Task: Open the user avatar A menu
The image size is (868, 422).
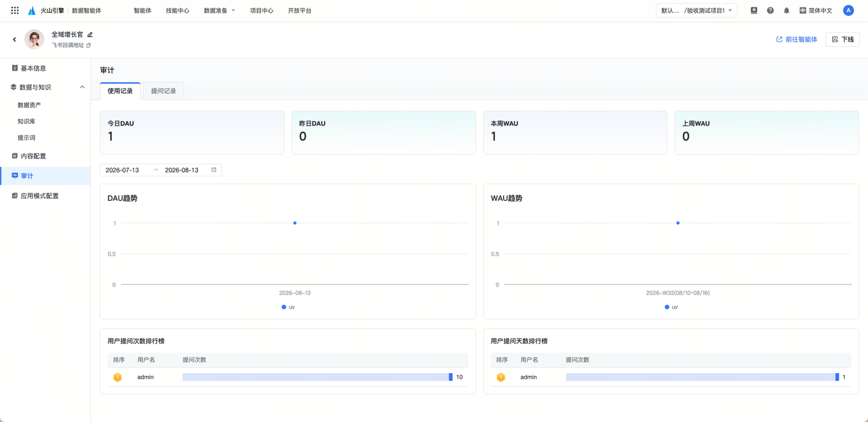Action: point(848,11)
